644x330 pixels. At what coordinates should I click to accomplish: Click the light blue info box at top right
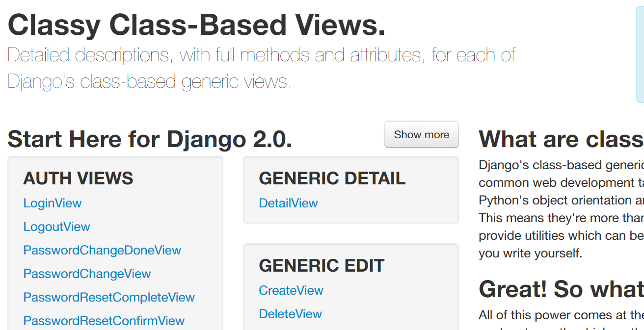pyautogui.click(x=640, y=51)
